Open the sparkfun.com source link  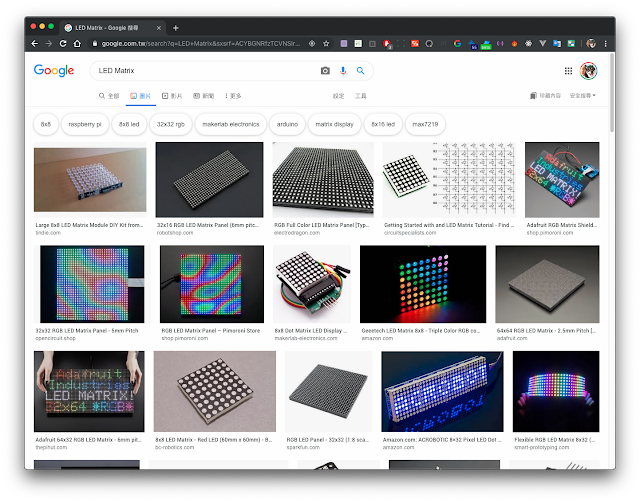pyautogui.click(x=303, y=447)
